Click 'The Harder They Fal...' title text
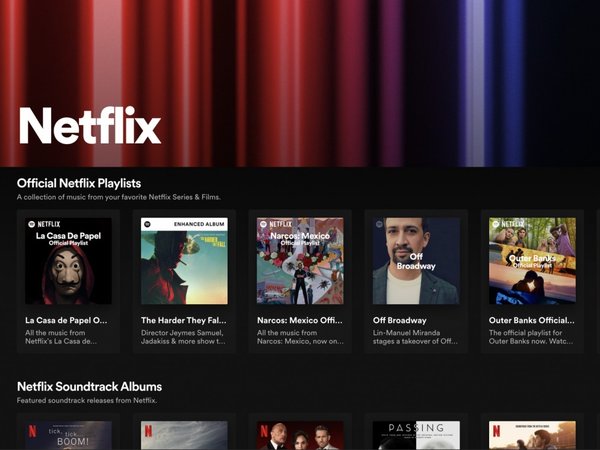This screenshot has width=600, height=450. click(x=183, y=321)
